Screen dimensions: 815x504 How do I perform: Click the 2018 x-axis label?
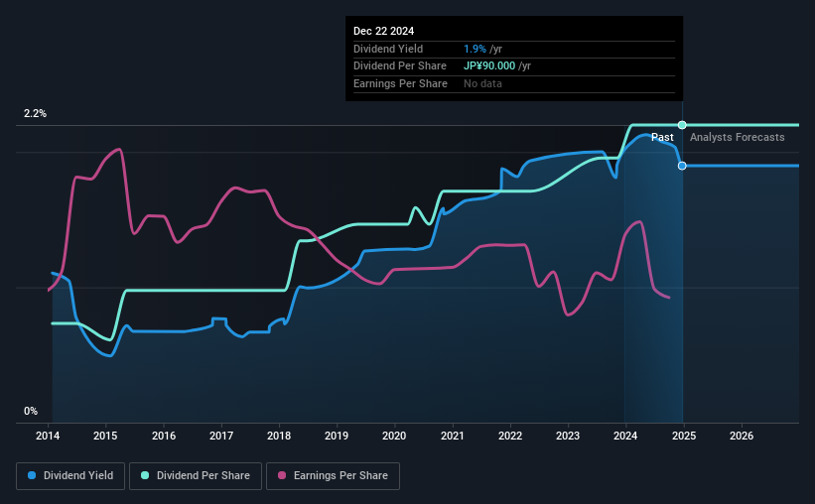(279, 436)
